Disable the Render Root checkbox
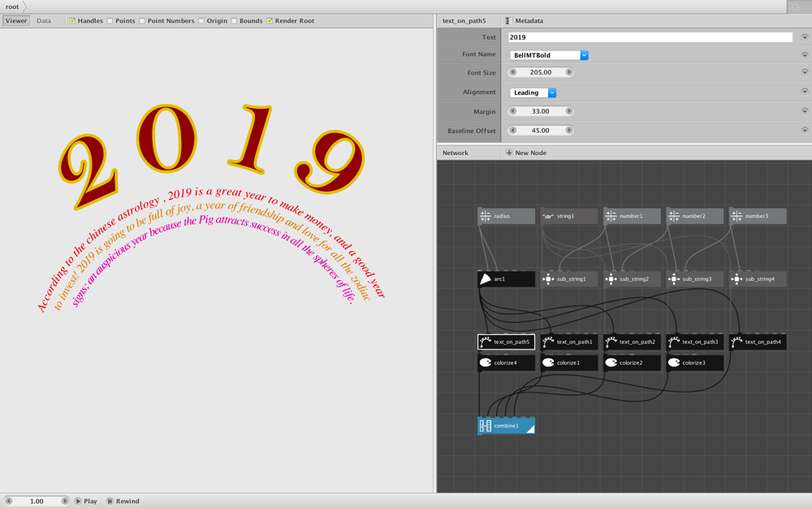 coord(270,21)
